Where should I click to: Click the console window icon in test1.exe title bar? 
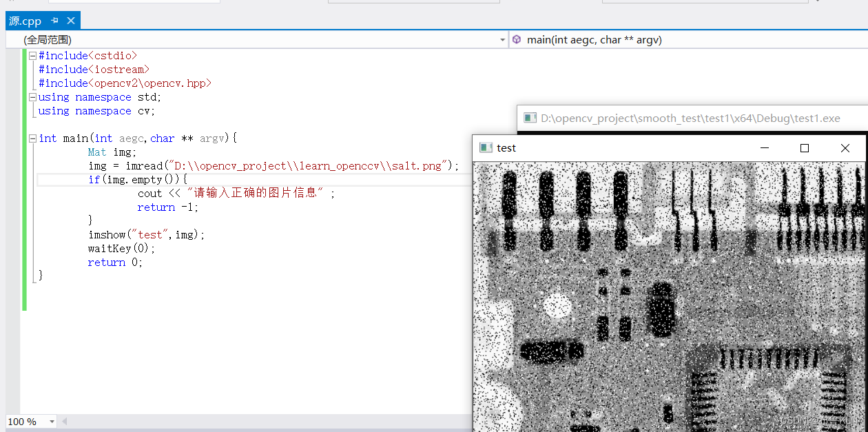point(530,118)
